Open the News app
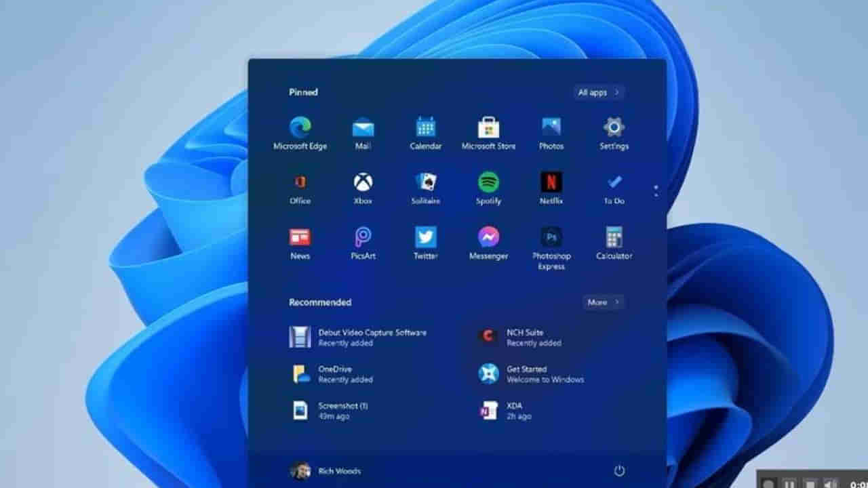This screenshot has height=488, width=868. [300, 243]
